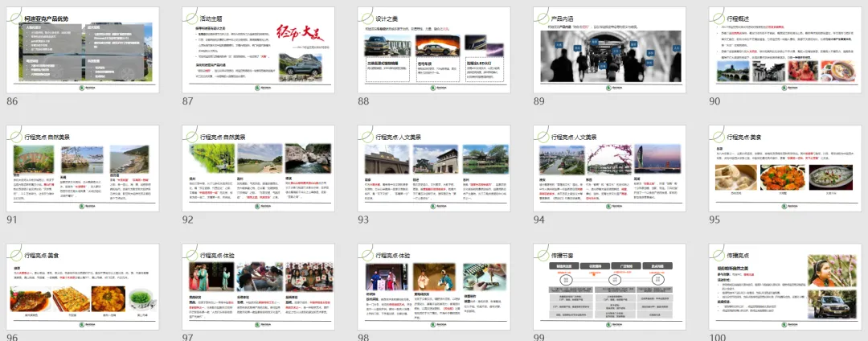
Task: Select slide 96 thumbnail with food dishes
Action: 83,287
